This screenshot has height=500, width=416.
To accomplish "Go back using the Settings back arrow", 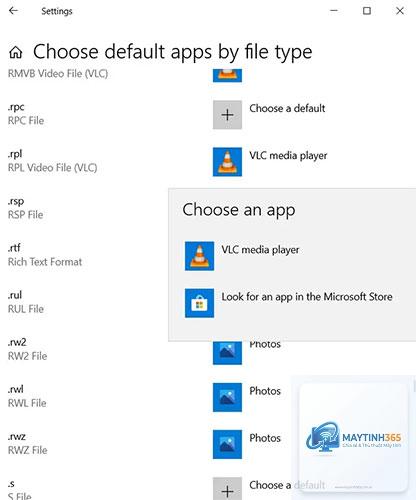I will click(13, 11).
